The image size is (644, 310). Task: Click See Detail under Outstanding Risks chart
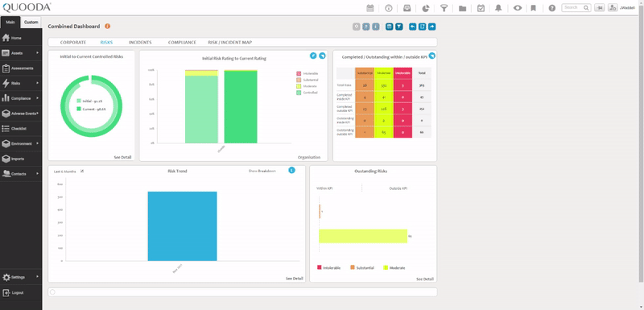[425, 279]
